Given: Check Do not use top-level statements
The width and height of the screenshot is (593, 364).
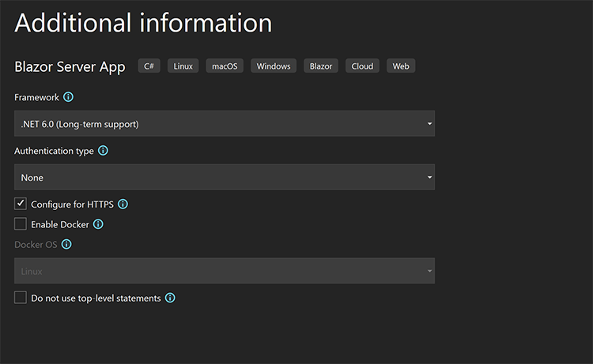Looking at the screenshot, I should [x=21, y=298].
